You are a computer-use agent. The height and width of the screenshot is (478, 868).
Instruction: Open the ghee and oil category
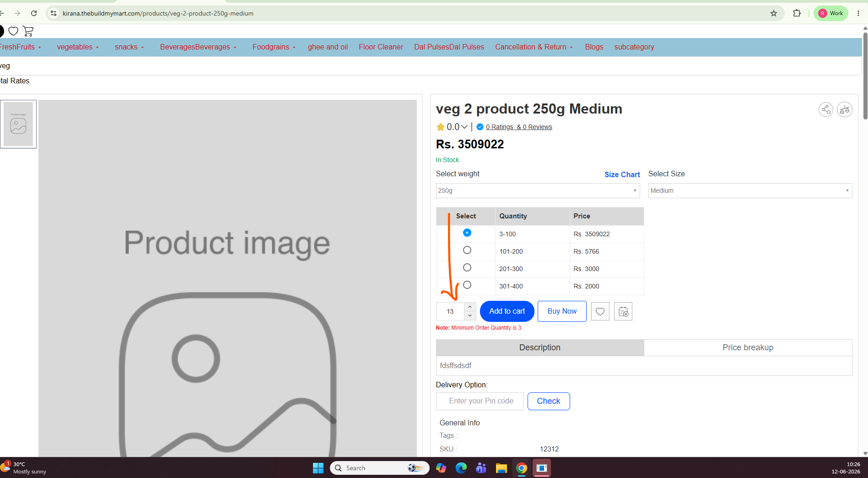(x=328, y=47)
